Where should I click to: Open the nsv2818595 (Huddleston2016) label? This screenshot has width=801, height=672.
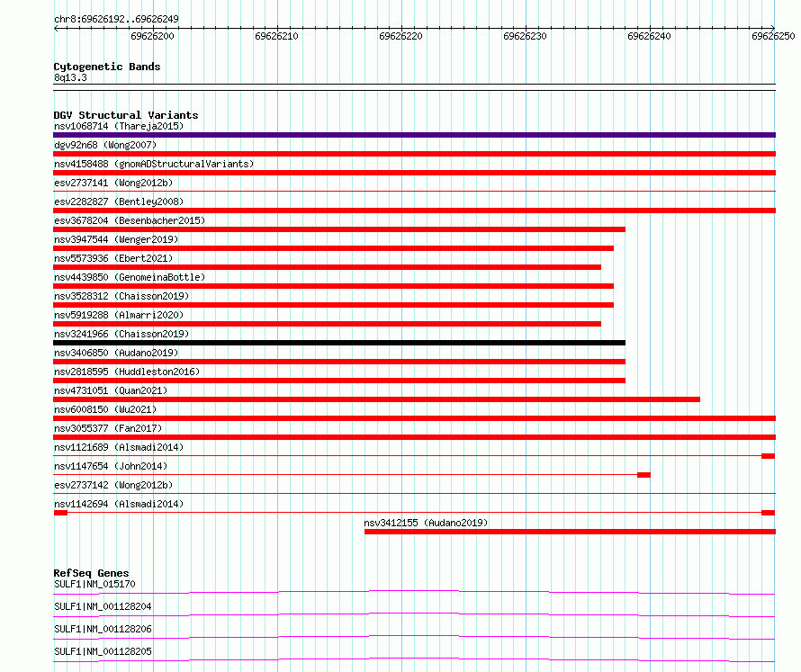click(x=127, y=372)
